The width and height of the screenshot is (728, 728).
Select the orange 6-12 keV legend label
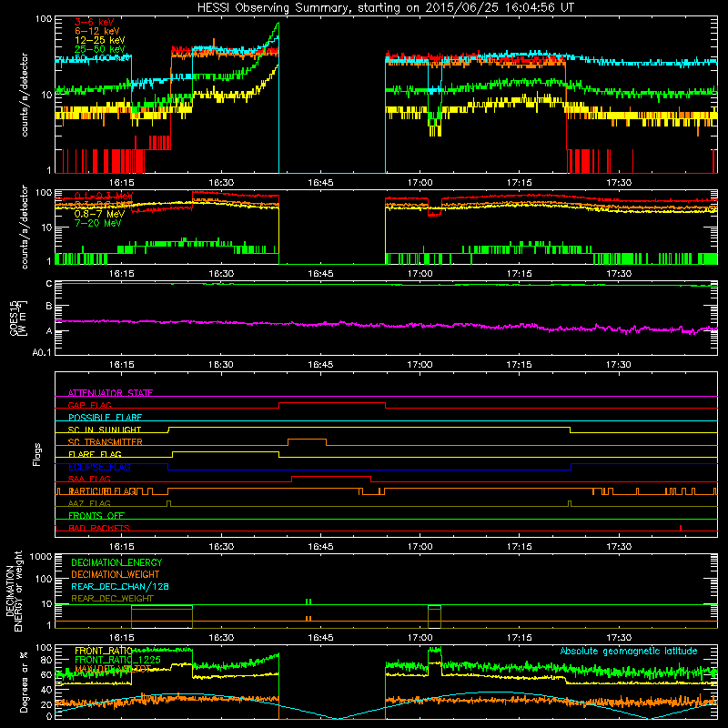[x=97, y=31]
